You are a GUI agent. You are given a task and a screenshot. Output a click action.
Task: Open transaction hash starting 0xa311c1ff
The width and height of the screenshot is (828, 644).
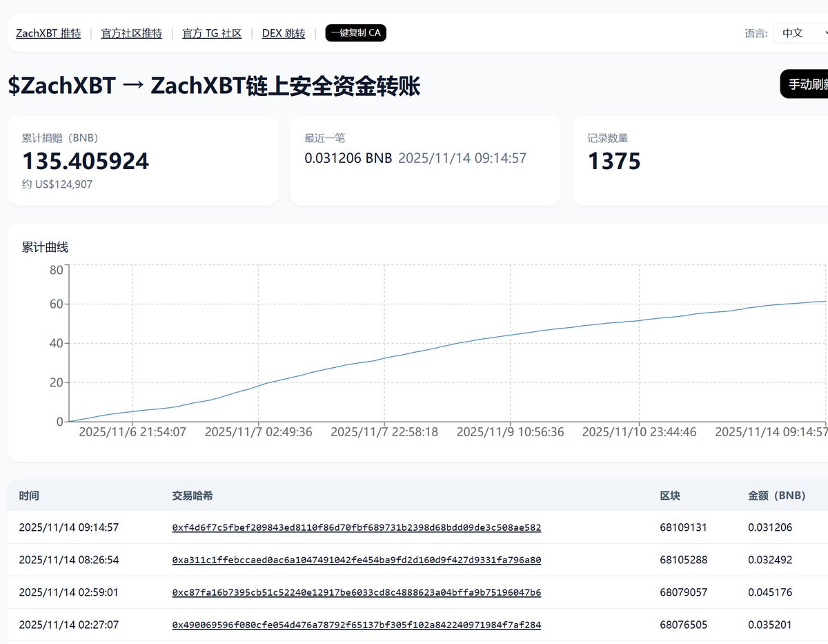point(356,560)
